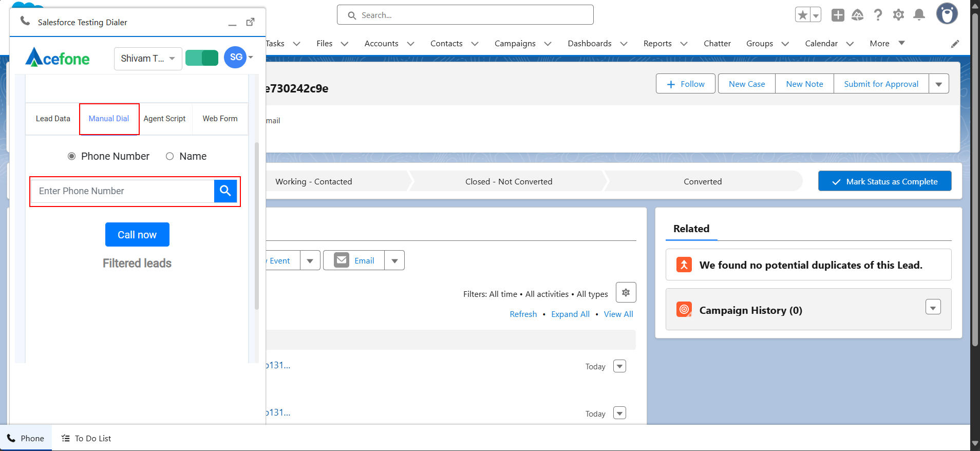Click the dialer panel vertical scrollbar
980x451 pixels.
(x=257, y=226)
